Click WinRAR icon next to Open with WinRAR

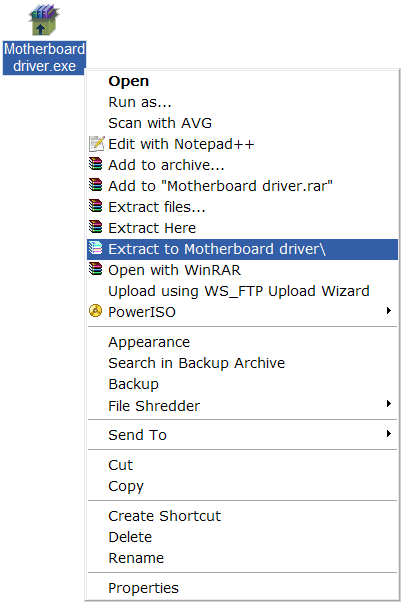[96, 269]
